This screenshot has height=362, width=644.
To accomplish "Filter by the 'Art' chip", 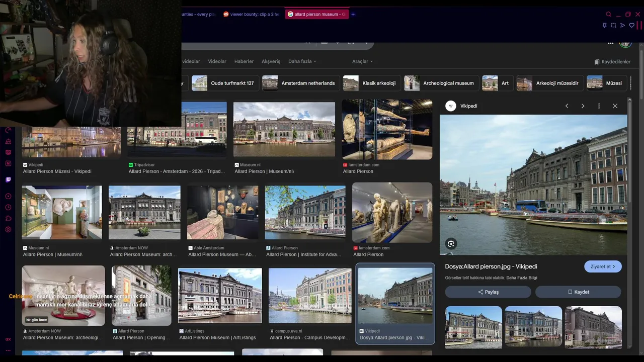I will click(x=498, y=83).
